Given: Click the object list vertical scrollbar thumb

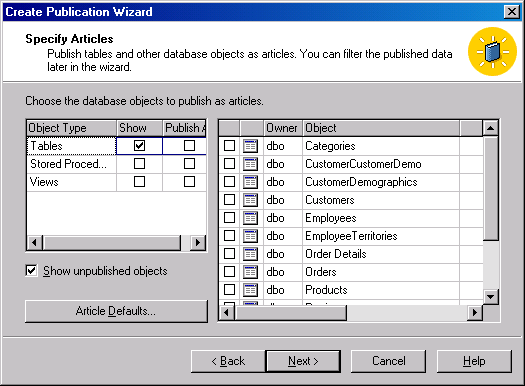Looking at the screenshot, I should (x=491, y=188).
